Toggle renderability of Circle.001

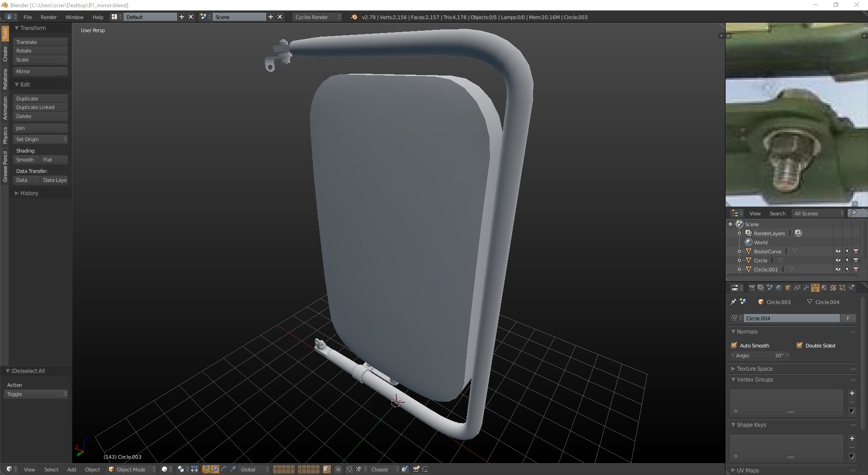click(856, 270)
